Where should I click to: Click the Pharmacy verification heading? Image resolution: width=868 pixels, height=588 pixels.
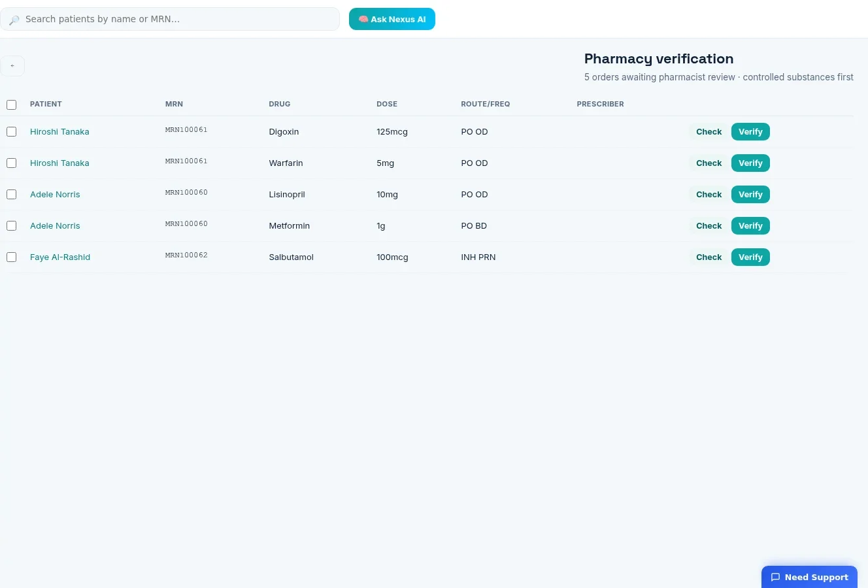click(659, 59)
